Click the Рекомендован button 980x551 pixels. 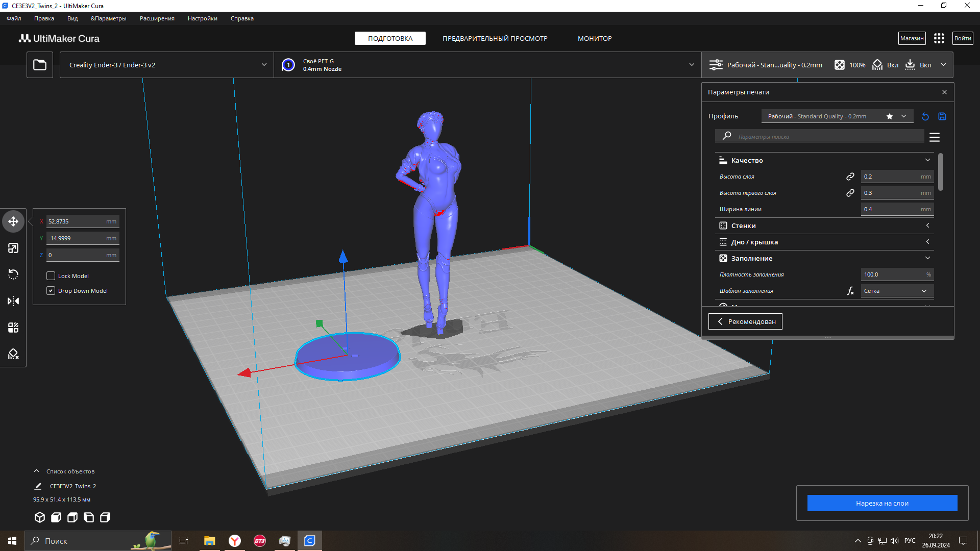tap(745, 321)
